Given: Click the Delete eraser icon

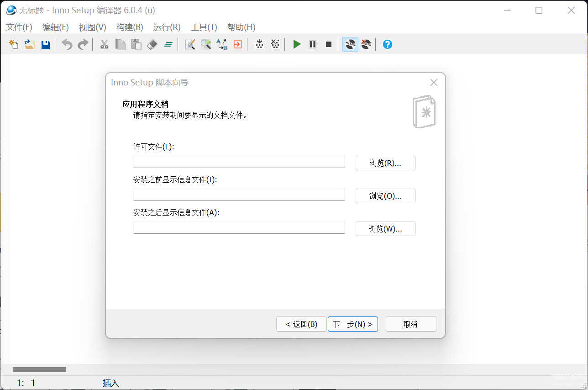Looking at the screenshot, I should point(152,44).
